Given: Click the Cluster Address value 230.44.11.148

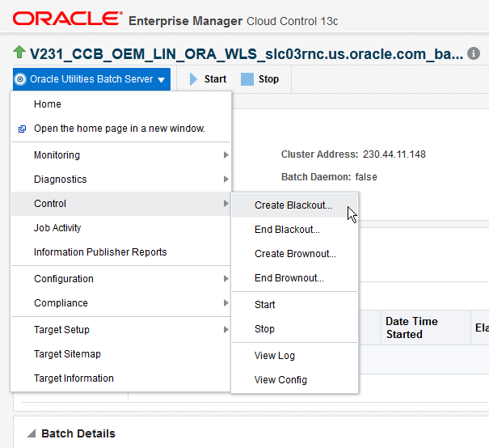Looking at the screenshot, I should [x=394, y=154].
